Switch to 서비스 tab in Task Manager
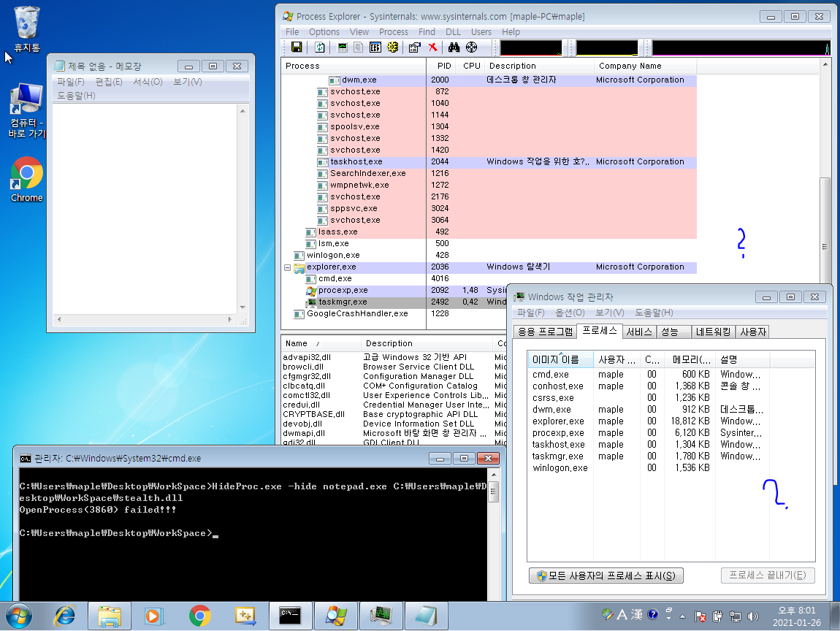Image resolution: width=840 pixels, height=631 pixels. (639, 332)
